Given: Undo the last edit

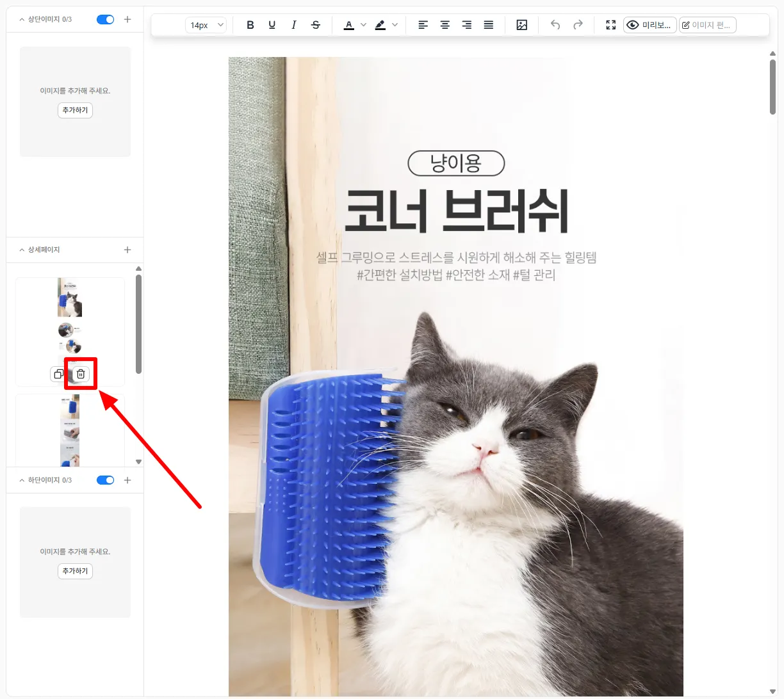Looking at the screenshot, I should 555,25.
